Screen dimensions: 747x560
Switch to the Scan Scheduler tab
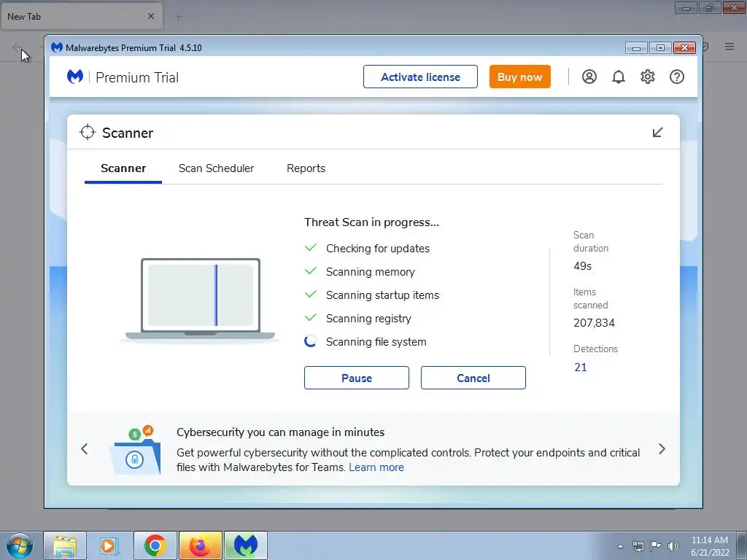pyautogui.click(x=216, y=168)
